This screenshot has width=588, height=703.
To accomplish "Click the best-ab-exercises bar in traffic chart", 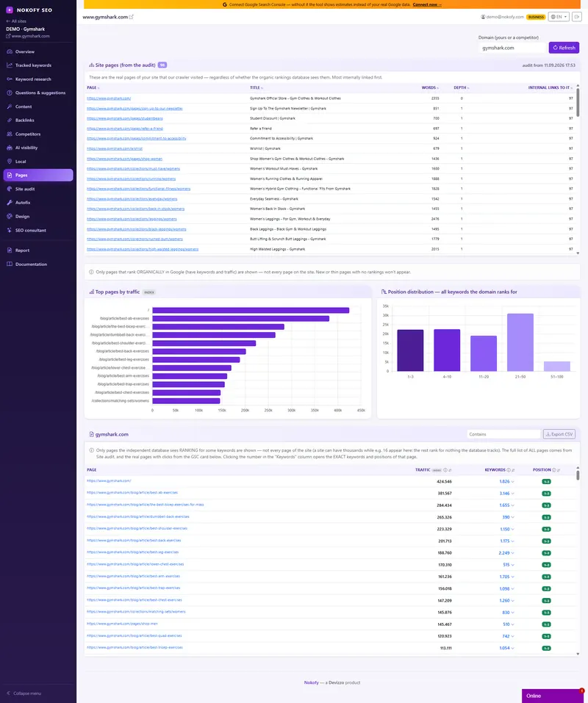I will coord(240,318).
